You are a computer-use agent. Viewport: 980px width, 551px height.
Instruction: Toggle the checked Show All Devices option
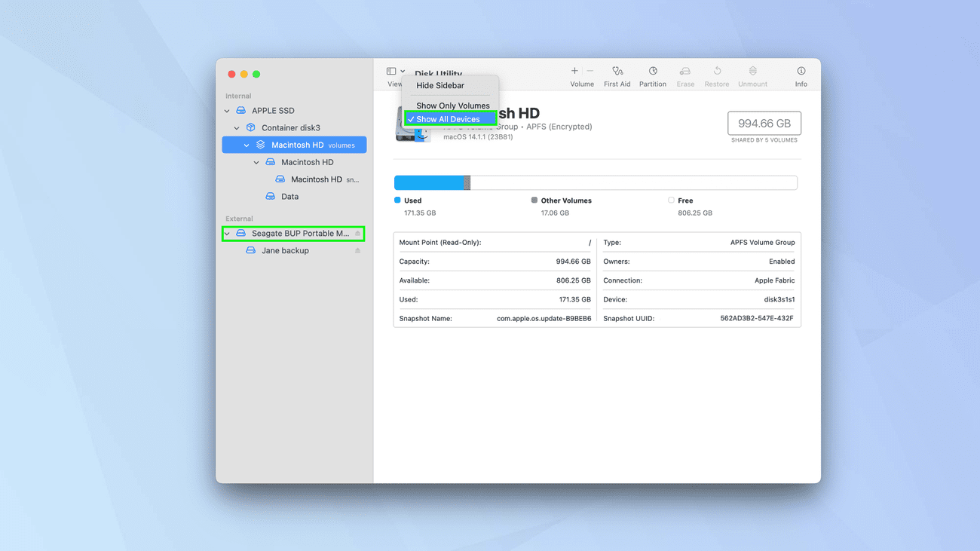coord(450,119)
